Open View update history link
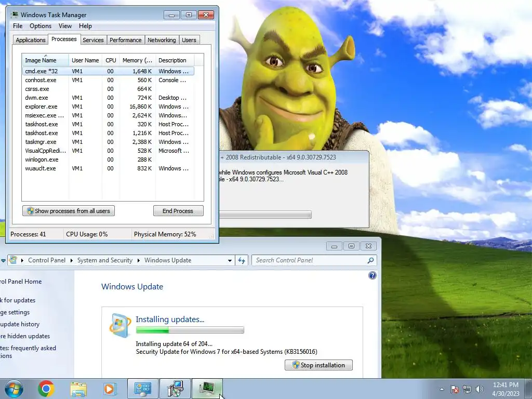The width and height of the screenshot is (532, 399). [x=20, y=324]
